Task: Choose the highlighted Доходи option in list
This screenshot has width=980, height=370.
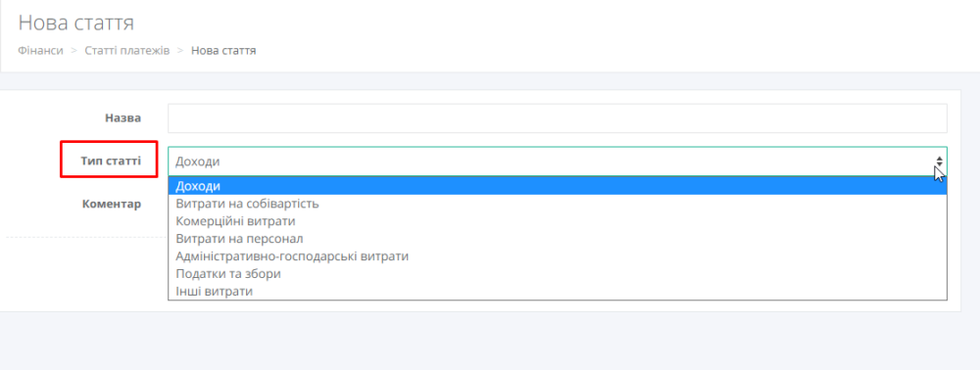Action: [558, 186]
